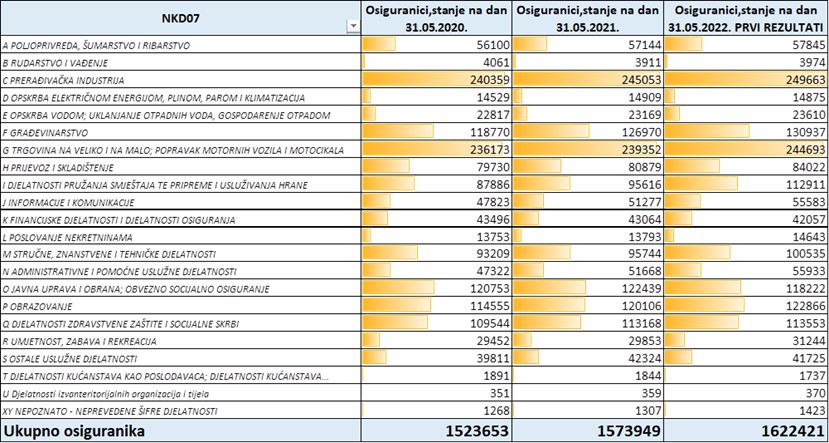Select the 31.05.2022 PRVI REZULTATI header
The height and width of the screenshot is (443, 829).
coord(746,18)
